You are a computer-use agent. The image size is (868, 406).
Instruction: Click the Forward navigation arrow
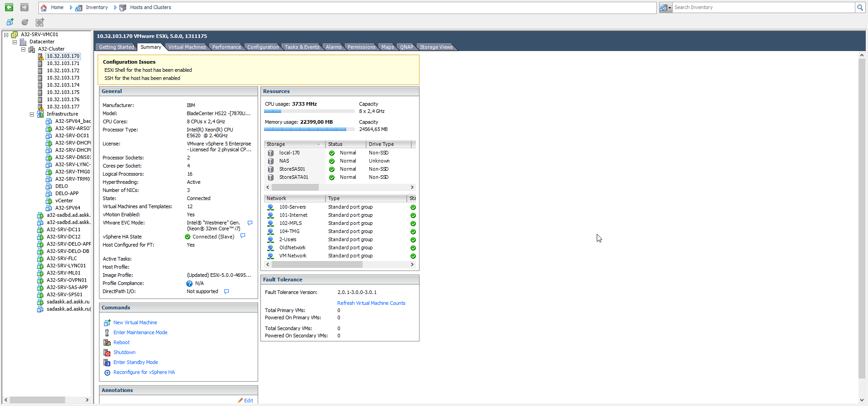pyautogui.click(x=24, y=7)
